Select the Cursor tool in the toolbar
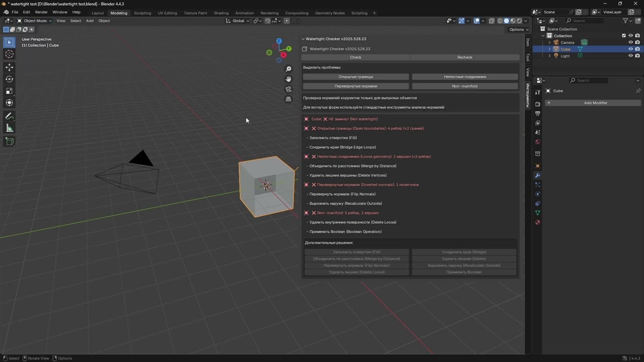 click(x=9, y=54)
